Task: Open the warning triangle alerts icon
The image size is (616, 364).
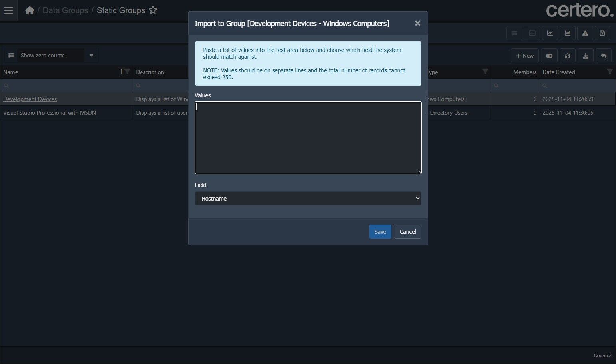Action: [585, 33]
